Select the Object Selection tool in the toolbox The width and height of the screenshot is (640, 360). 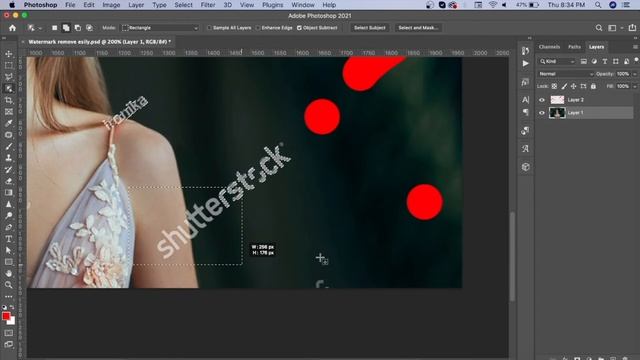(x=9, y=89)
